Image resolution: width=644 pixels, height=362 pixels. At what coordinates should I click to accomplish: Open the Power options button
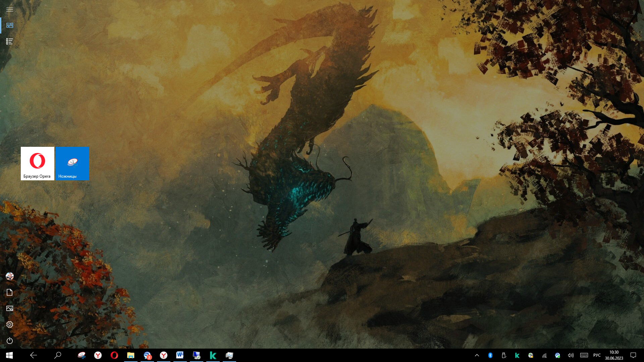[x=10, y=341]
